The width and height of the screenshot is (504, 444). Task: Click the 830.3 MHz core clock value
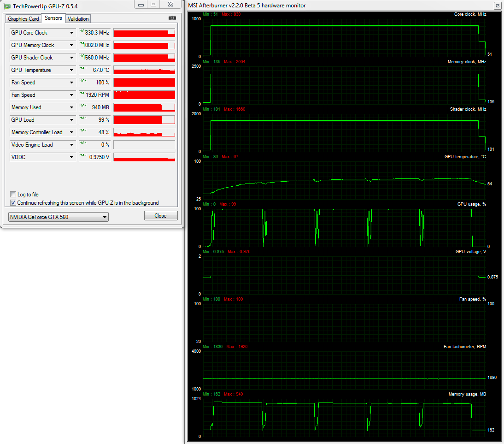coord(95,33)
